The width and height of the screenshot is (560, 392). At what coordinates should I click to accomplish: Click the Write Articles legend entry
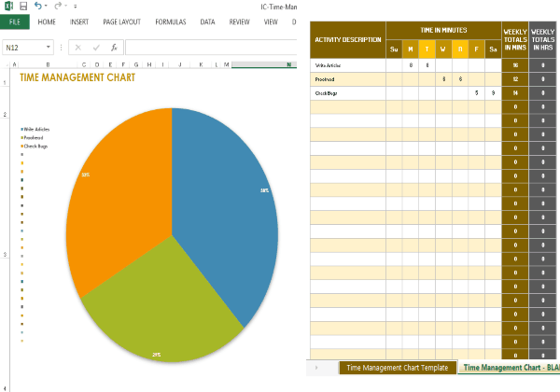pos(35,129)
